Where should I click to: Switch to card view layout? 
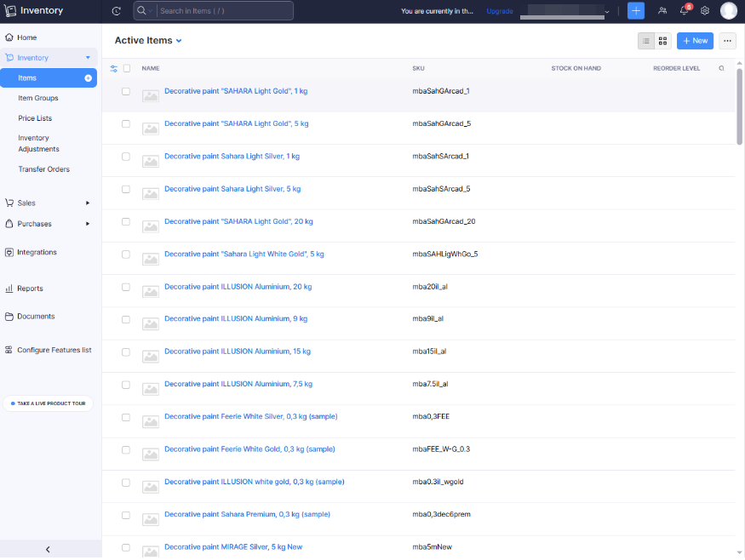coord(663,40)
